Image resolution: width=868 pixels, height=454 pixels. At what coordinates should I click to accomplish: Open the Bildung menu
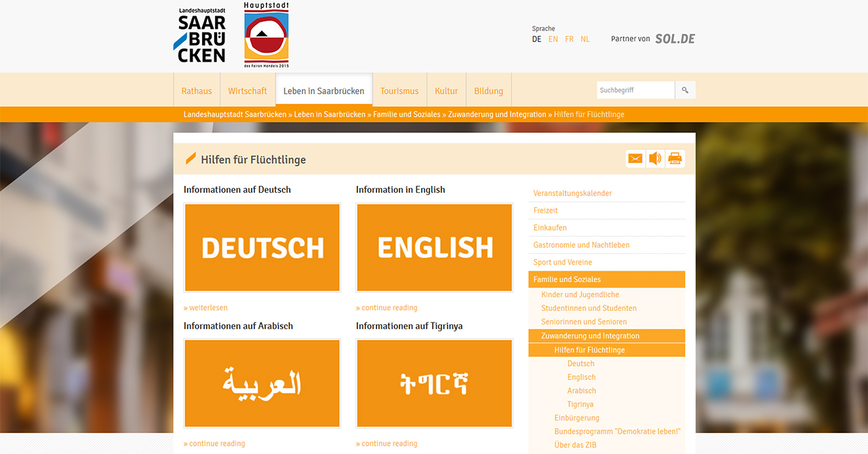tap(488, 91)
